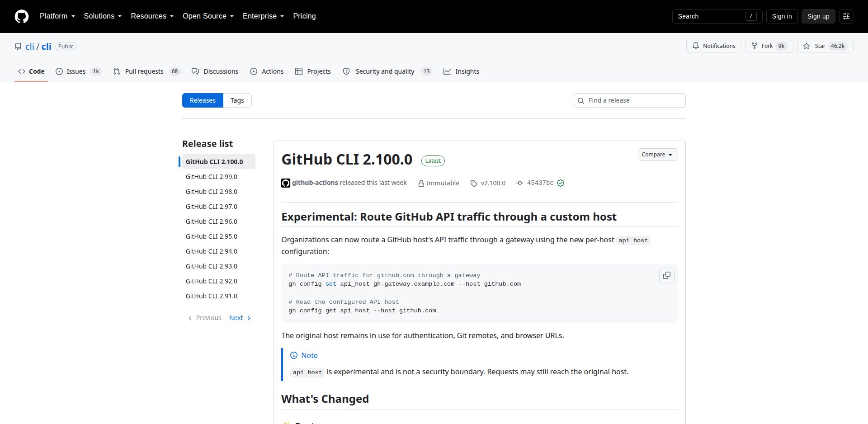Click the cli organization link
868x424 pixels.
pos(30,47)
